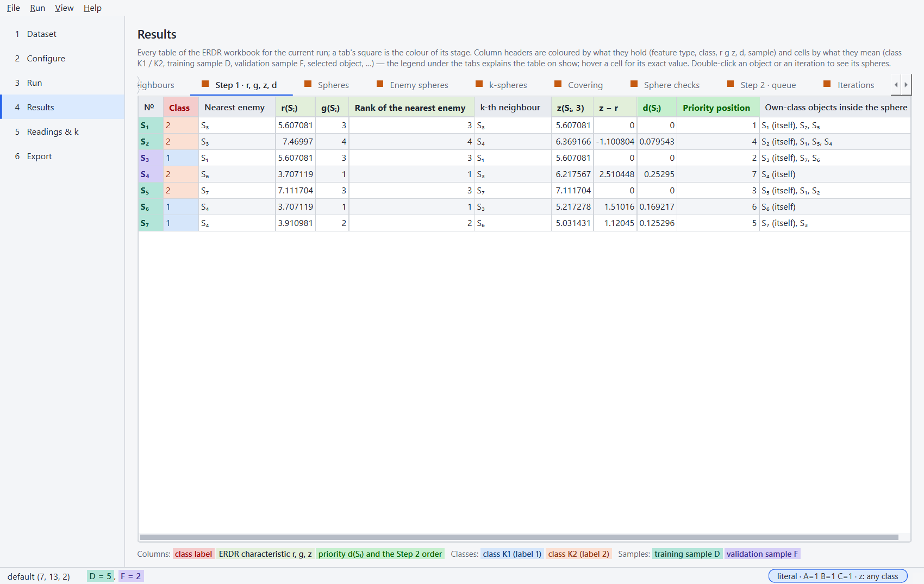
Task: Click the horizontal scrollbar under the table
Action: pyautogui.click(x=519, y=537)
